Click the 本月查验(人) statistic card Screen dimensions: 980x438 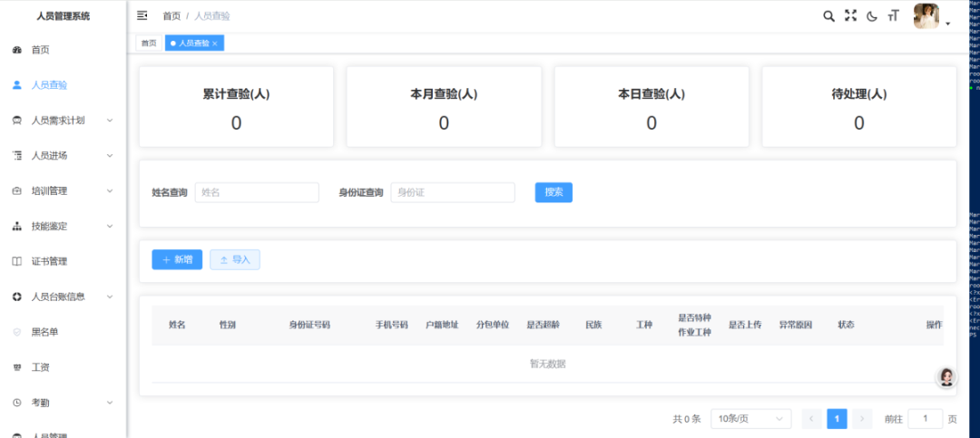click(444, 107)
